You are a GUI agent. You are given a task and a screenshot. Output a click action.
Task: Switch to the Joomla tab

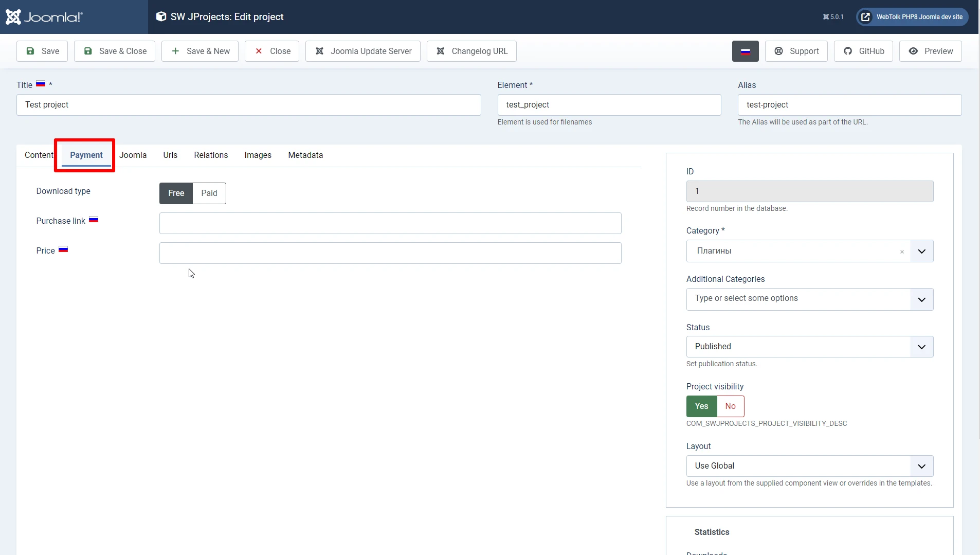click(133, 155)
